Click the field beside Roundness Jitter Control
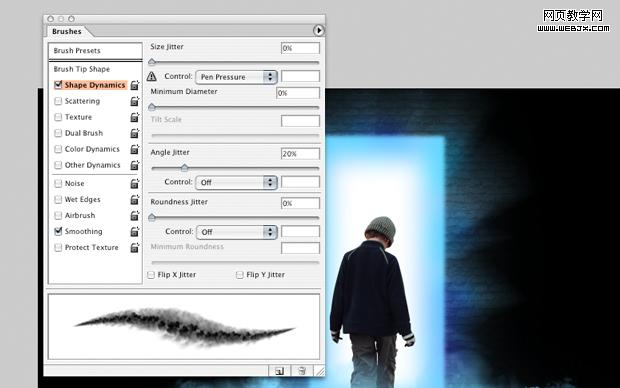 tap(300, 231)
